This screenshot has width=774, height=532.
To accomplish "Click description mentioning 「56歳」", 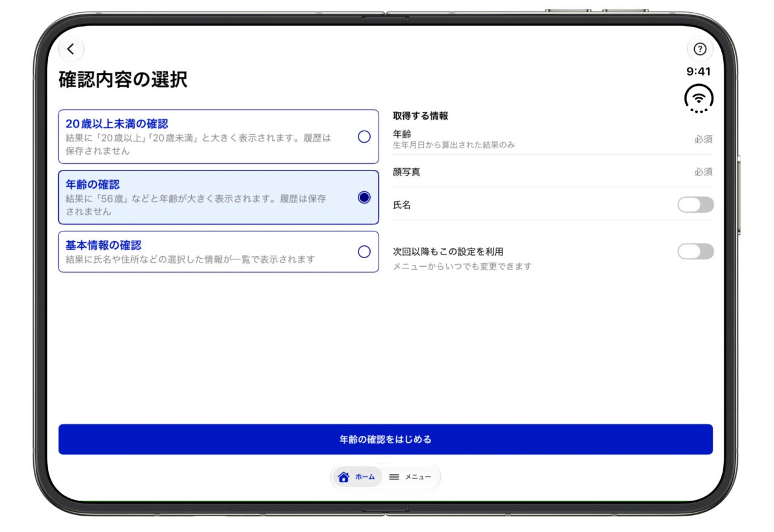I will coord(196,205).
